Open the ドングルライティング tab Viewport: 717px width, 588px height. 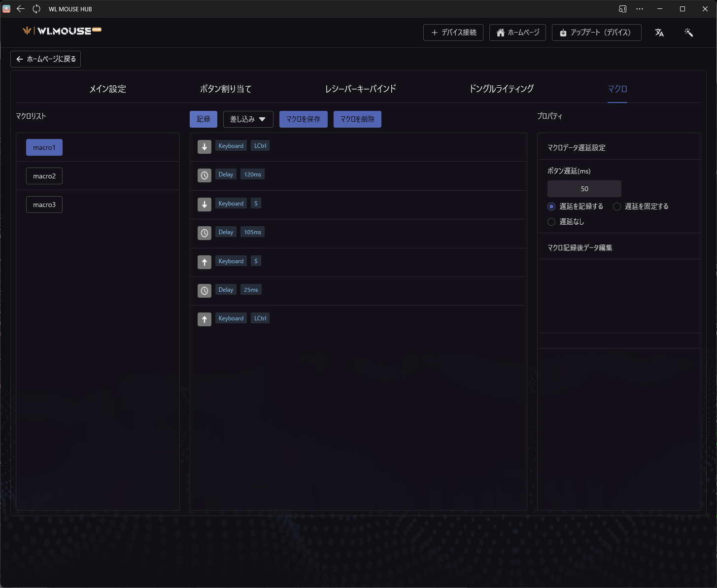point(502,89)
